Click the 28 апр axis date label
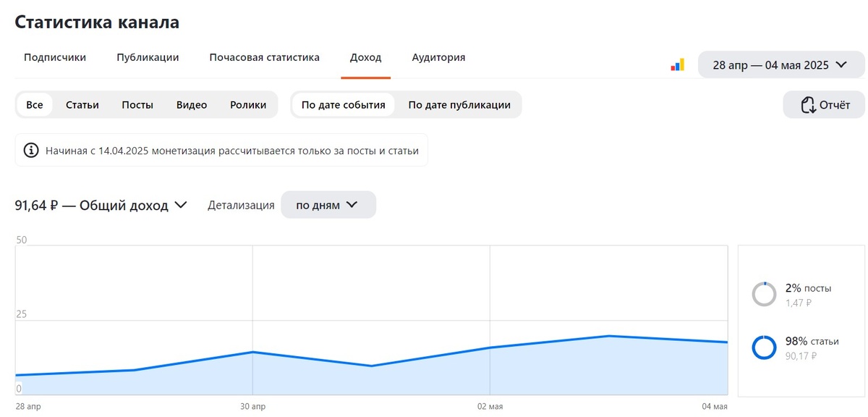The height and width of the screenshot is (417, 868). click(28, 407)
